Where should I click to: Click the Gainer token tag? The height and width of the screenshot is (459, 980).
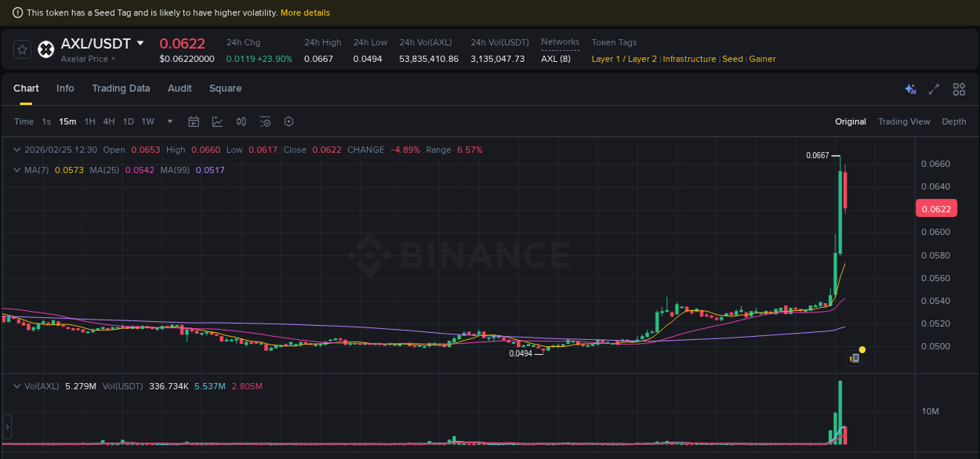pos(762,59)
